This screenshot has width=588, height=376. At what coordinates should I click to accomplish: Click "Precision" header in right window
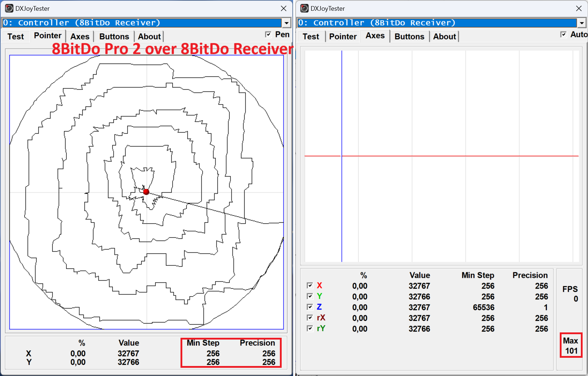pos(530,275)
